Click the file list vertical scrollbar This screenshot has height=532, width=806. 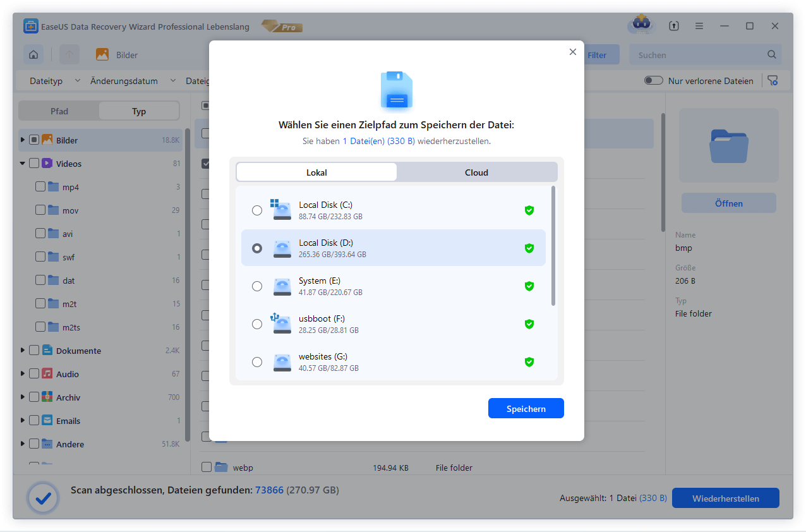point(663,172)
